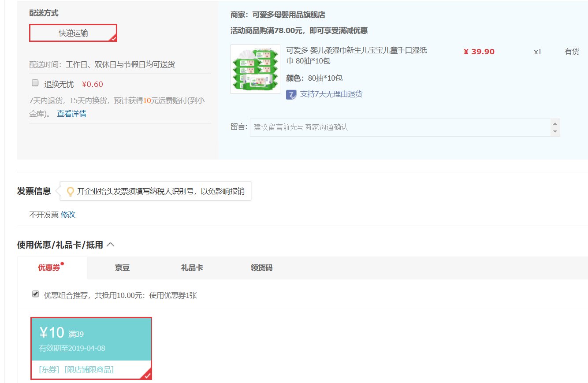Uncheck the 优惠组合推荐 checkbox
The image size is (588, 383).
[36, 294]
